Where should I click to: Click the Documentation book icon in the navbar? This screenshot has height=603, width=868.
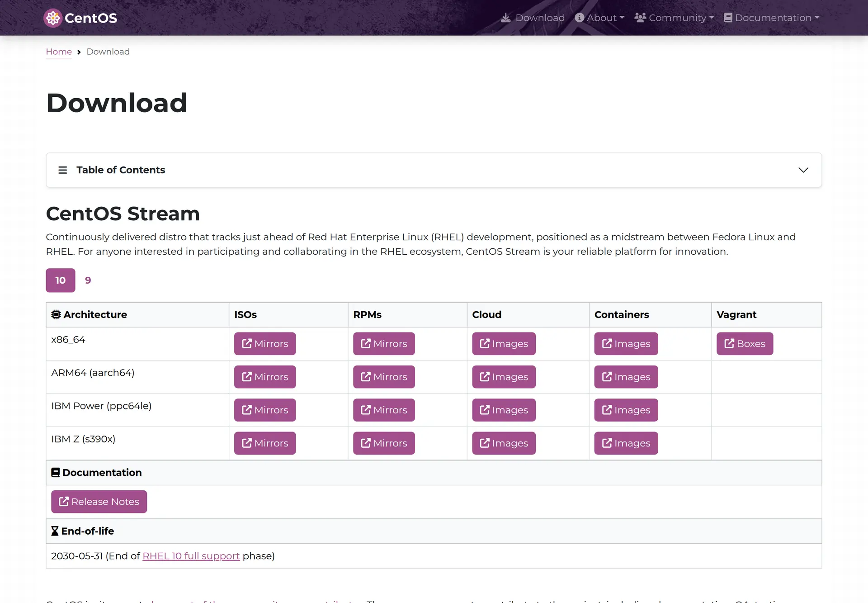click(x=728, y=18)
